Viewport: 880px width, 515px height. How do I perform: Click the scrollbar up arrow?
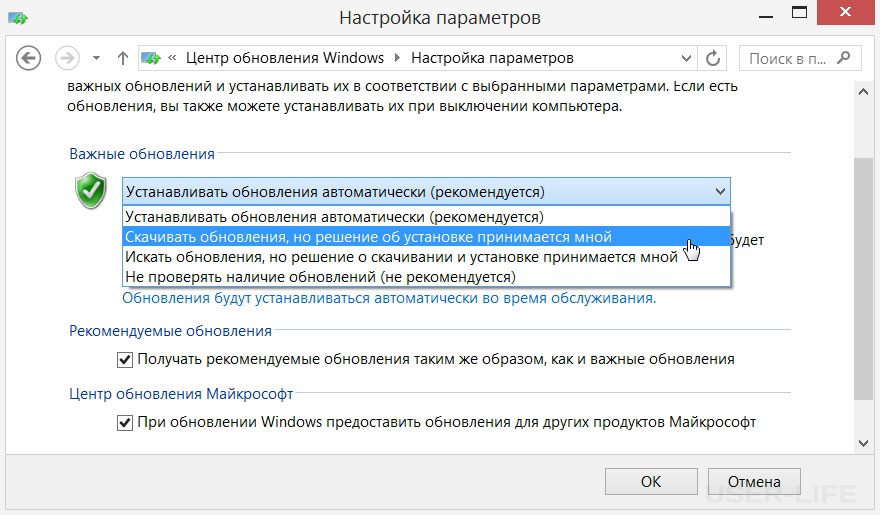[864, 91]
